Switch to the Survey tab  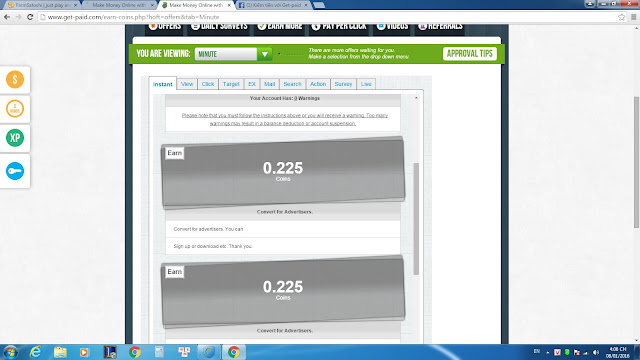click(x=343, y=84)
